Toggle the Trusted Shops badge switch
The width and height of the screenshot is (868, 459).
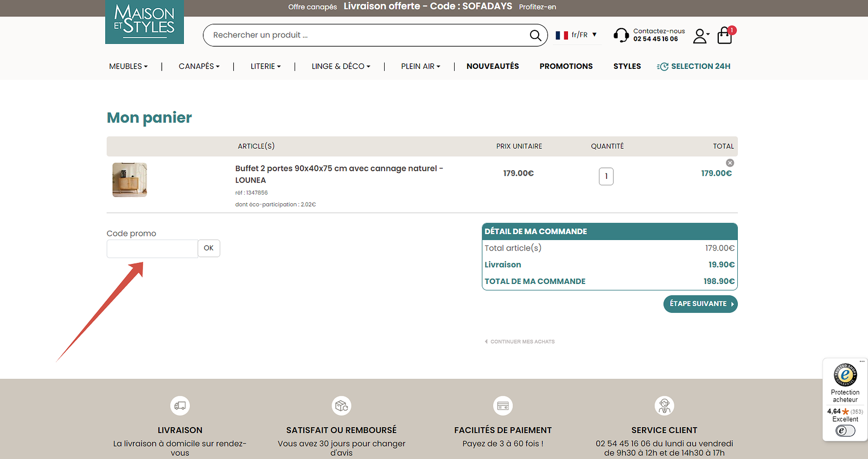(845, 431)
